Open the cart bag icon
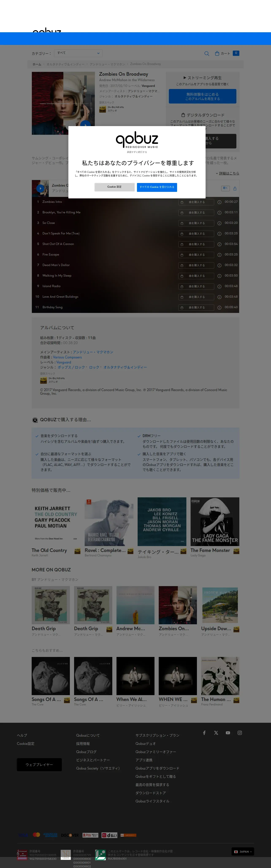Viewport: 271px width, 868px height. tap(217, 53)
